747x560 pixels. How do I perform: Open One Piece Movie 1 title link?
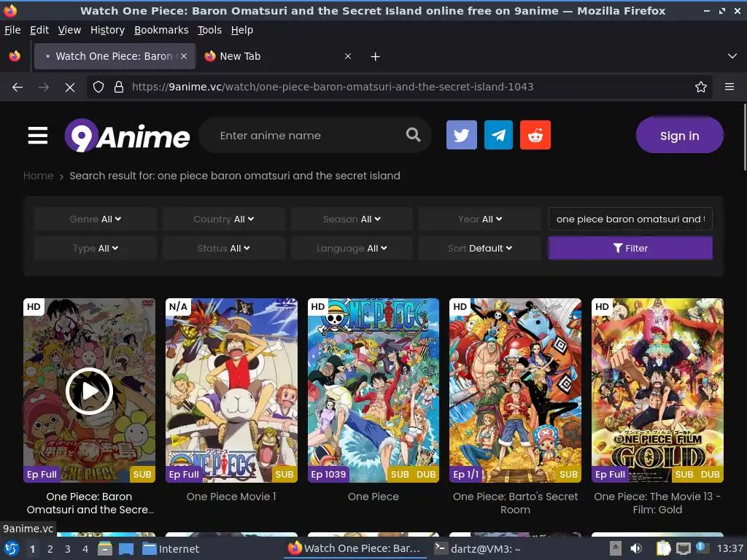pos(231,496)
